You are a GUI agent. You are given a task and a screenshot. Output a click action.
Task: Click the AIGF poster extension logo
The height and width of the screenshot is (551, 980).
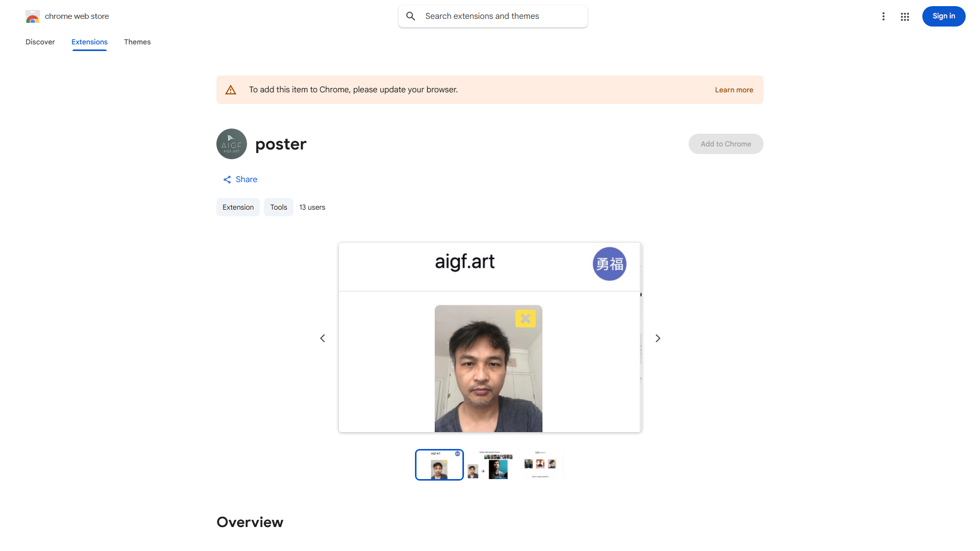click(x=231, y=143)
